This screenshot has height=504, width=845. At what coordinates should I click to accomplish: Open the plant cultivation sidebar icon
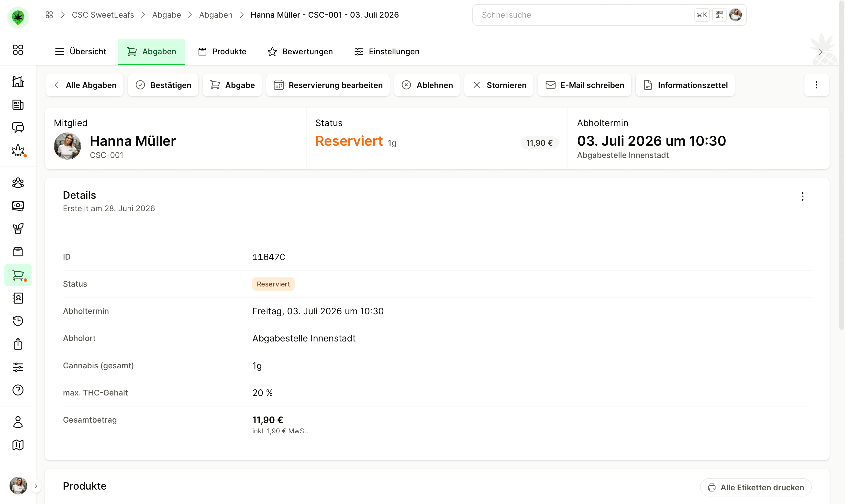[x=18, y=229]
